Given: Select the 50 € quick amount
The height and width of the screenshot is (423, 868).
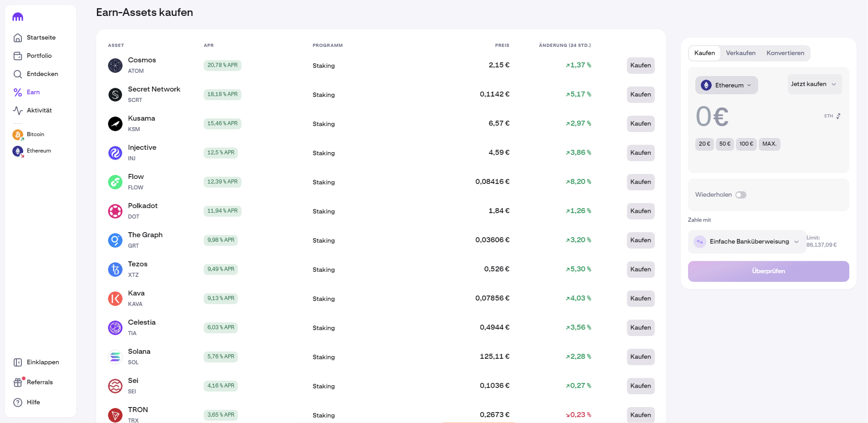Looking at the screenshot, I should 724,144.
